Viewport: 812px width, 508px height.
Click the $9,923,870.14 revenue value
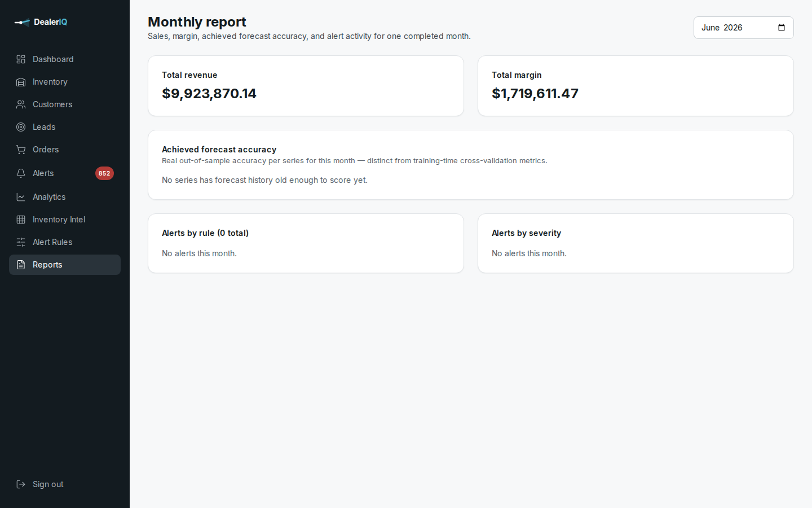coord(209,94)
